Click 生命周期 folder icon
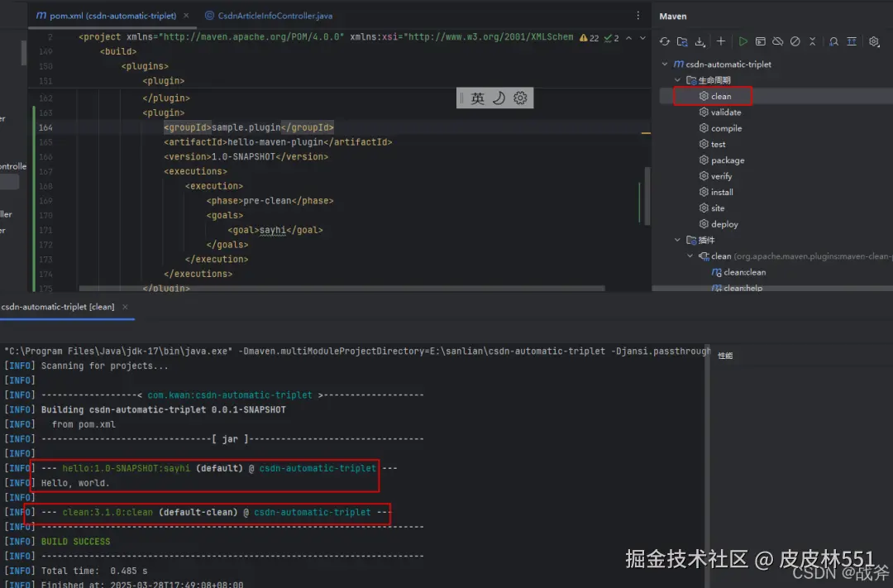The width and height of the screenshot is (893, 588). point(691,80)
